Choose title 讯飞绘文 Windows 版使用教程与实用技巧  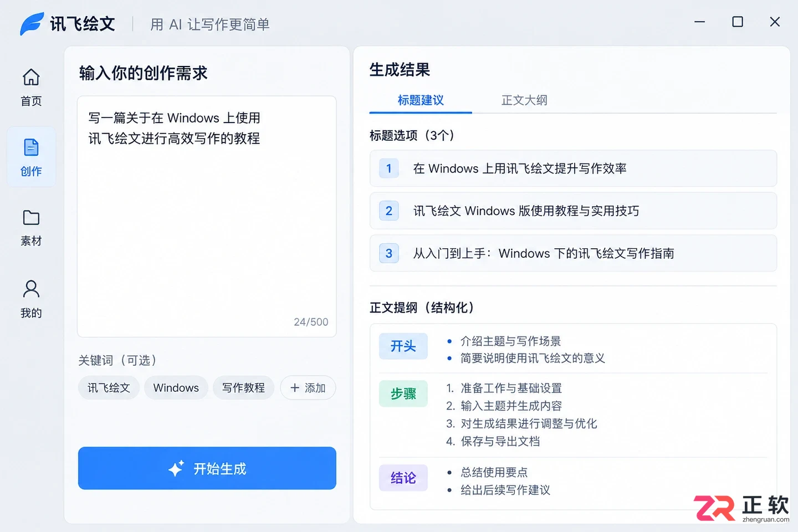[573, 211]
